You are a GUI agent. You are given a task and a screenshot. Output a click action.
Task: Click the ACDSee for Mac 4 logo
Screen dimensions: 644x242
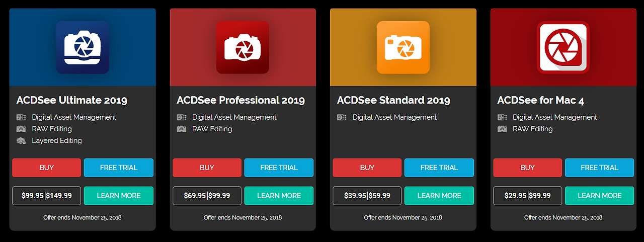point(563,47)
